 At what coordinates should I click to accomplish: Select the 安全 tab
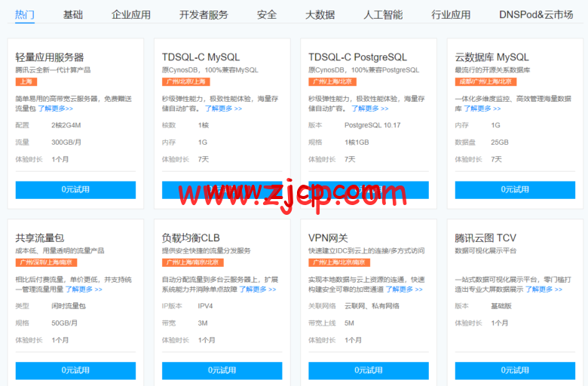click(x=267, y=14)
